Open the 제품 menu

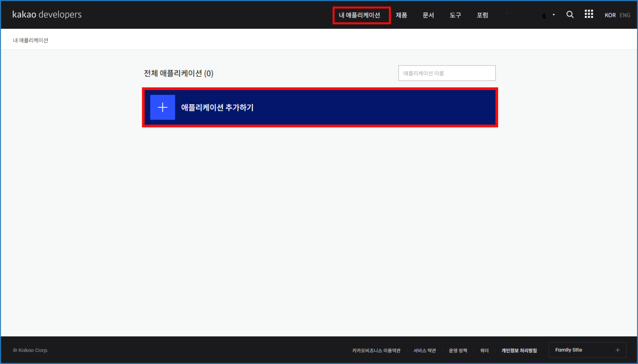401,15
